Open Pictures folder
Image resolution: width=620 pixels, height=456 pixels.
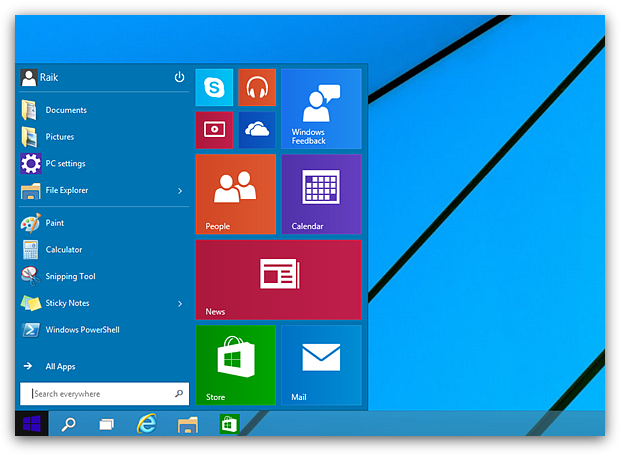(104, 137)
